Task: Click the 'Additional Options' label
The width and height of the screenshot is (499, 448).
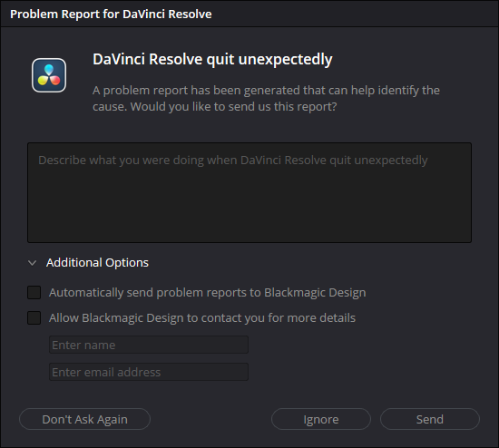Action: [97, 263]
